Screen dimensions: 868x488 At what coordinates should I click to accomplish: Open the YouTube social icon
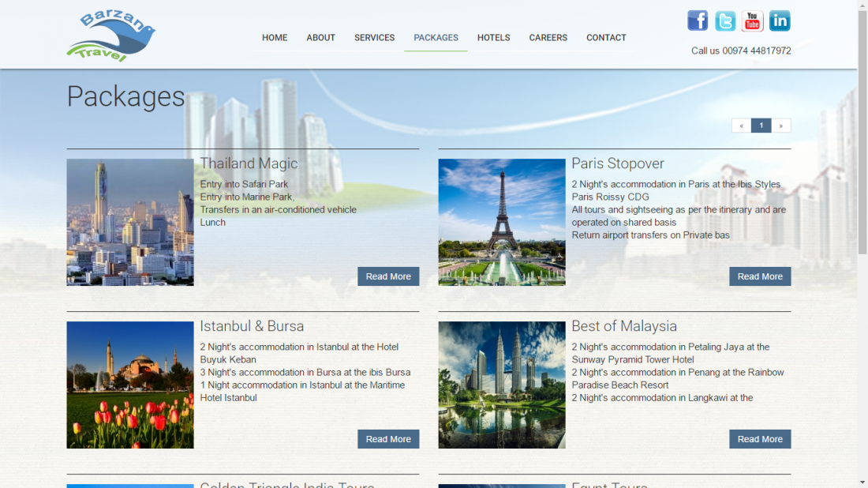click(x=752, y=21)
